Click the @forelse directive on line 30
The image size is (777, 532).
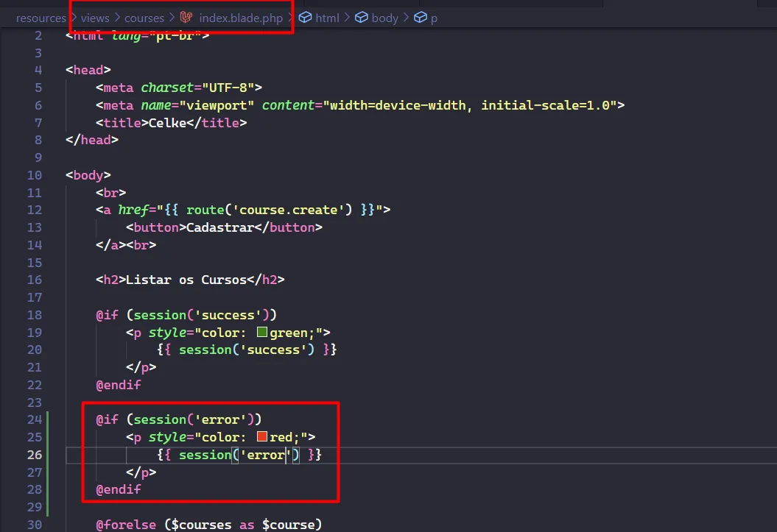[126, 525]
